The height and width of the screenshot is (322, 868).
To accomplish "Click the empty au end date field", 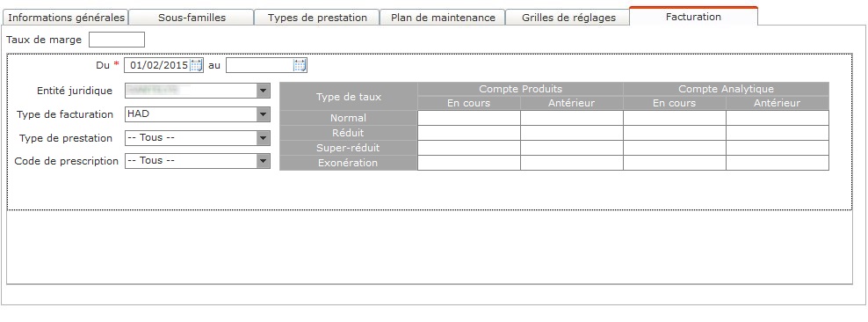I will click(x=260, y=65).
